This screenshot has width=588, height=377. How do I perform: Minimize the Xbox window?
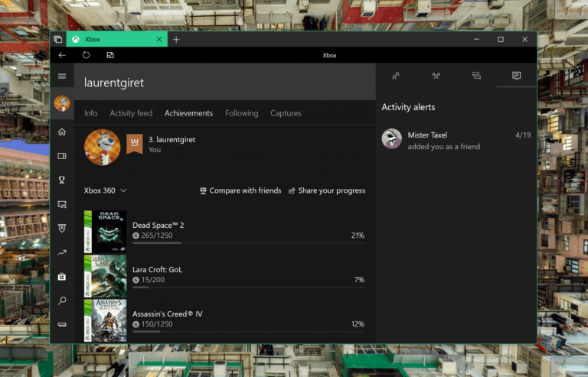pyautogui.click(x=476, y=39)
